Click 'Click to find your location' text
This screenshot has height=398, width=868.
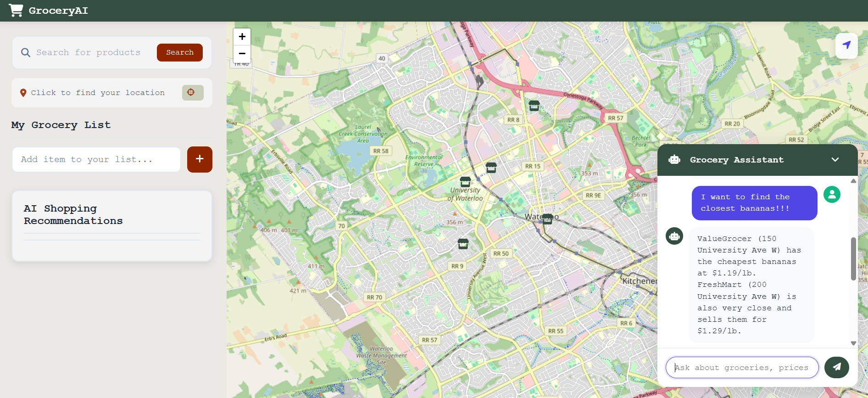pyautogui.click(x=98, y=93)
